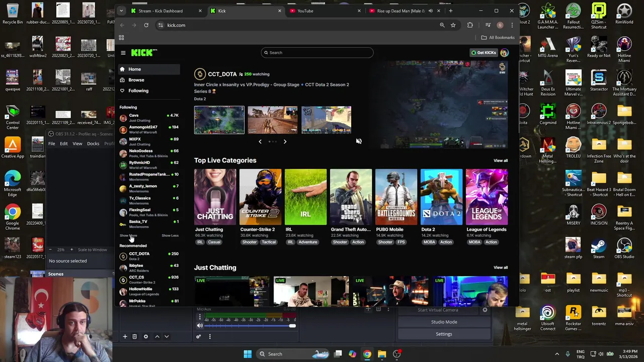Show previous featured stream arrow
644x362 pixels.
[x=260, y=142]
